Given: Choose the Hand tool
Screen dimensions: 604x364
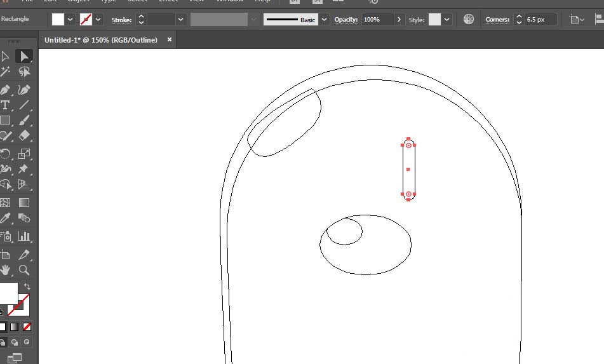Looking at the screenshot, I should pyautogui.click(x=6, y=270).
